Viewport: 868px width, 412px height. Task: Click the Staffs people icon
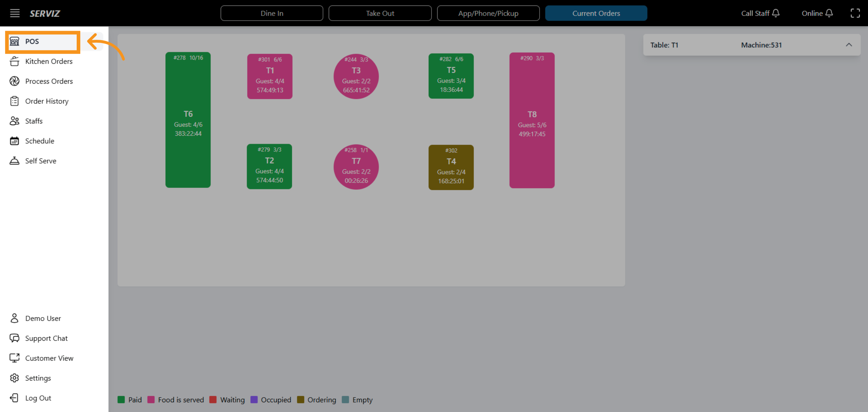click(x=14, y=121)
